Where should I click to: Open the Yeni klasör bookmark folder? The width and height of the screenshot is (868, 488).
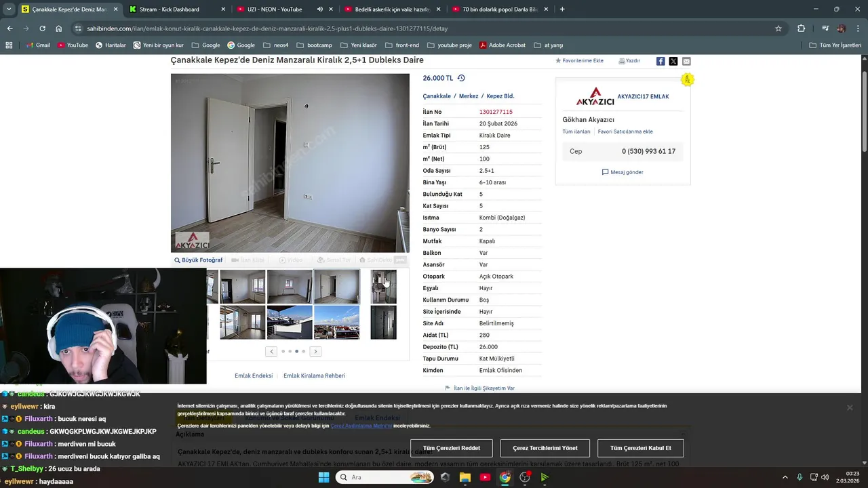click(357, 45)
